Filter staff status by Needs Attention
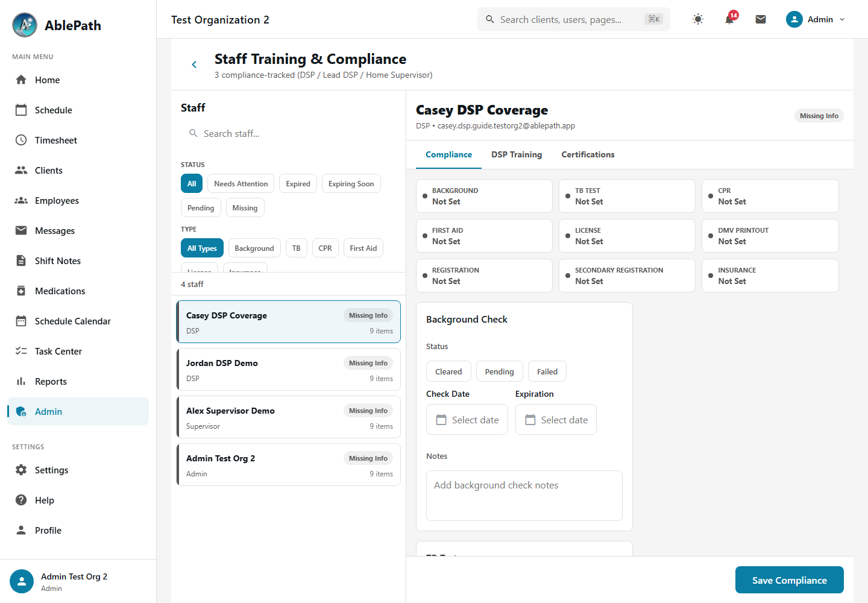Viewport: 868px width, 603px height. coord(241,184)
